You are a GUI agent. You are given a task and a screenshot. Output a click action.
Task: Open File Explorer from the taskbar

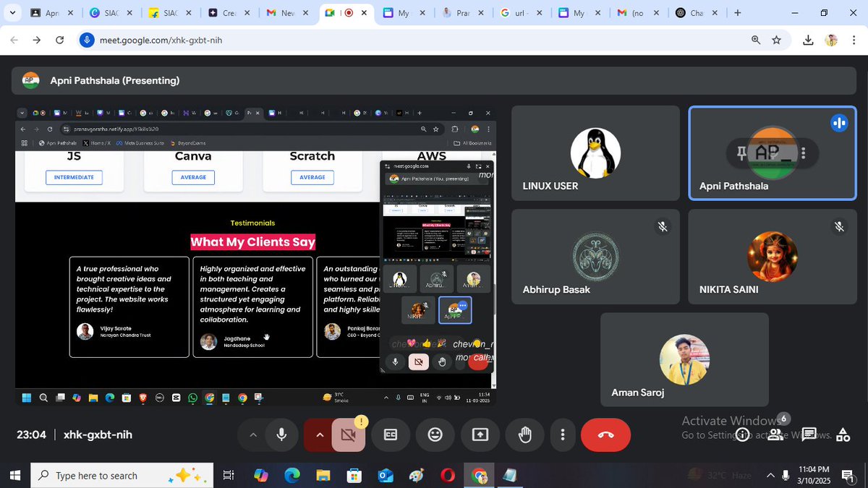[x=323, y=475]
